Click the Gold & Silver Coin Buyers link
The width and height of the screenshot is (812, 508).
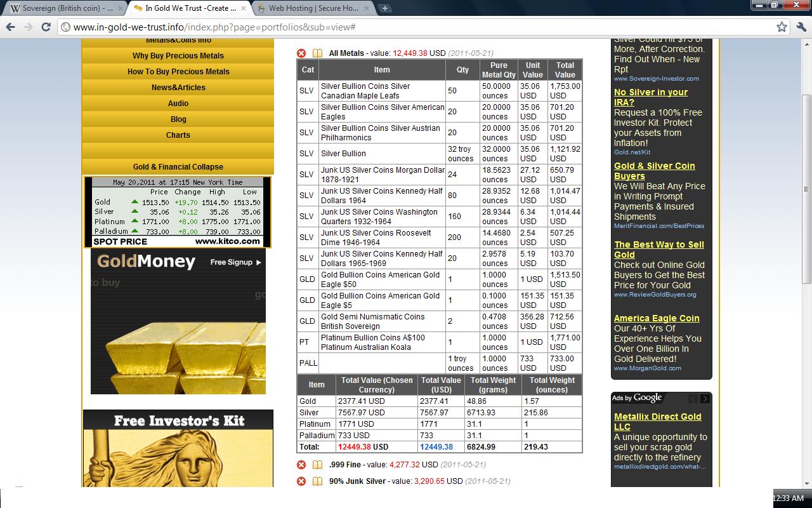point(654,171)
